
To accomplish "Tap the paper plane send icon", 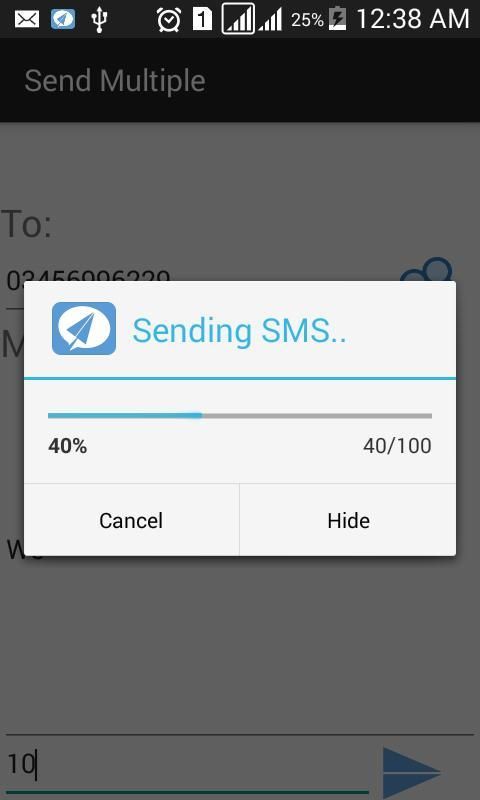I will (x=411, y=772).
